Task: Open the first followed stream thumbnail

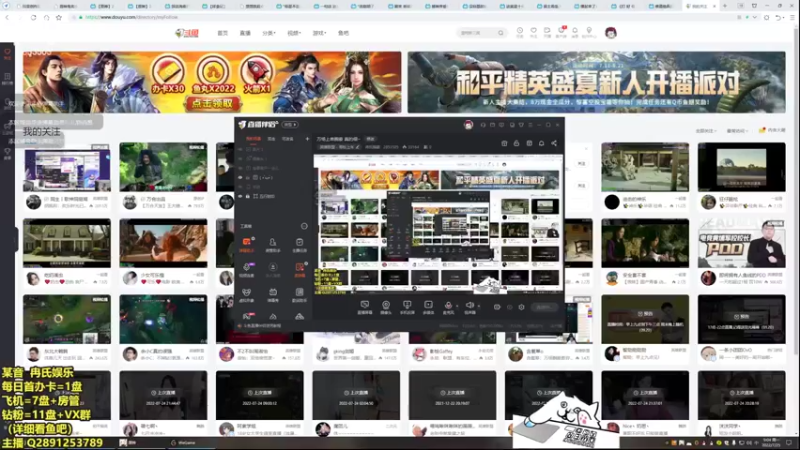Action: coord(66,167)
